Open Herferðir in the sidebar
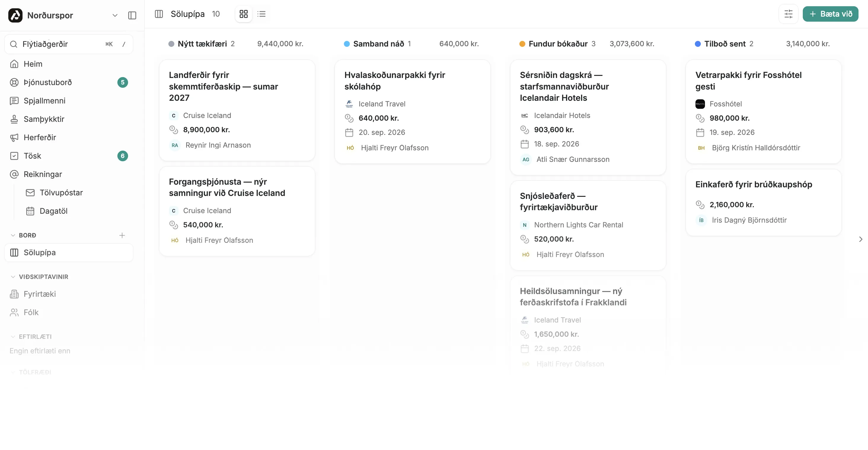This screenshot has height=450, width=868. pyautogui.click(x=69, y=138)
